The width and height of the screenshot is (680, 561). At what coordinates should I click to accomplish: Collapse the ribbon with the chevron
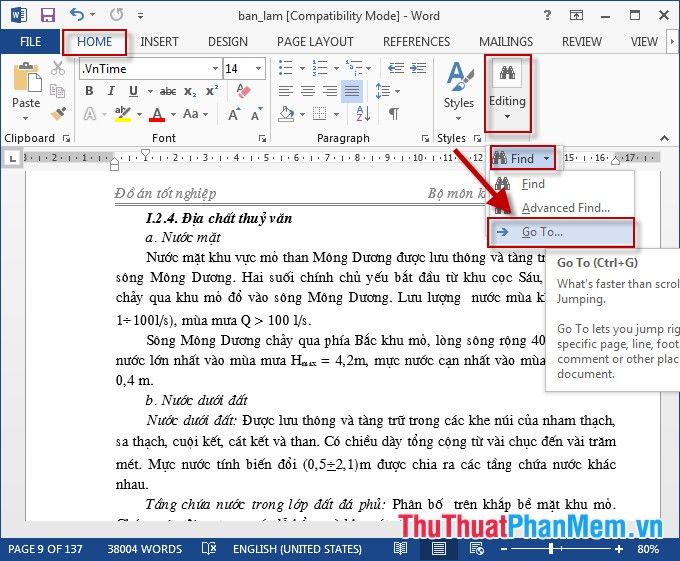point(664,138)
